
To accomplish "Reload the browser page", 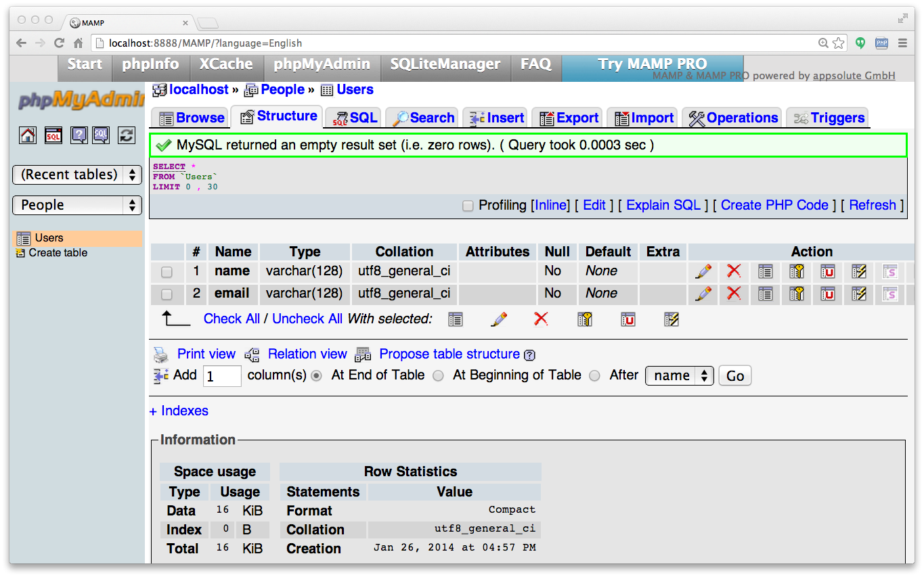I will [x=59, y=43].
